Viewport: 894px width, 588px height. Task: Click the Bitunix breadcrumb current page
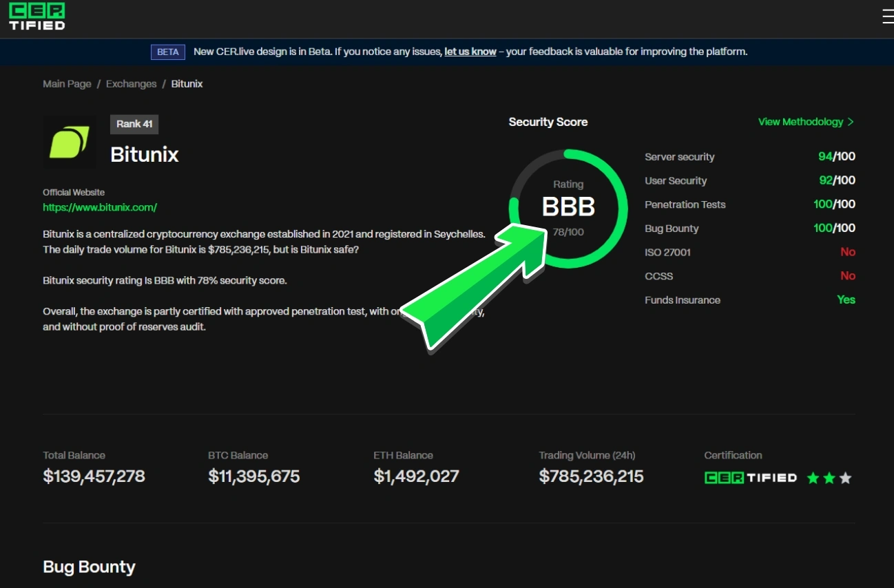pyautogui.click(x=187, y=84)
